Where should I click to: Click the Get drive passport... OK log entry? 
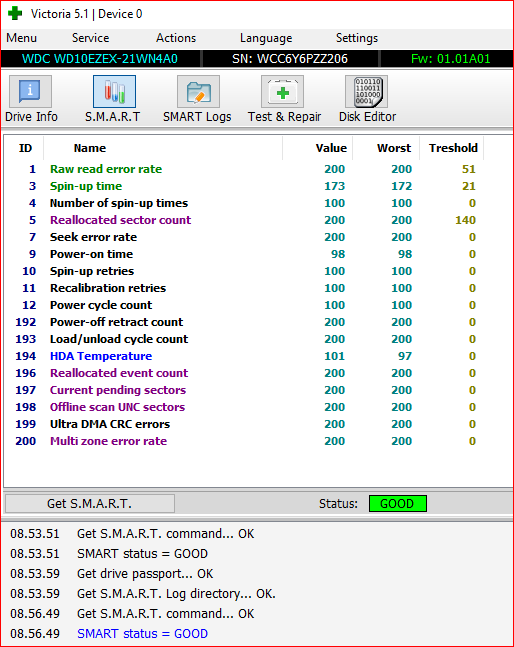(145, 574)
